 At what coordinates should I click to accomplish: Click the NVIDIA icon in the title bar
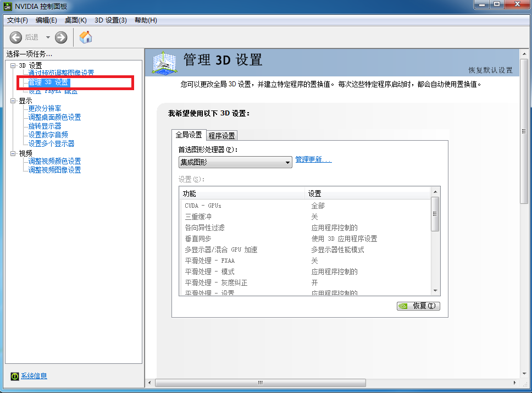[8, 6]
